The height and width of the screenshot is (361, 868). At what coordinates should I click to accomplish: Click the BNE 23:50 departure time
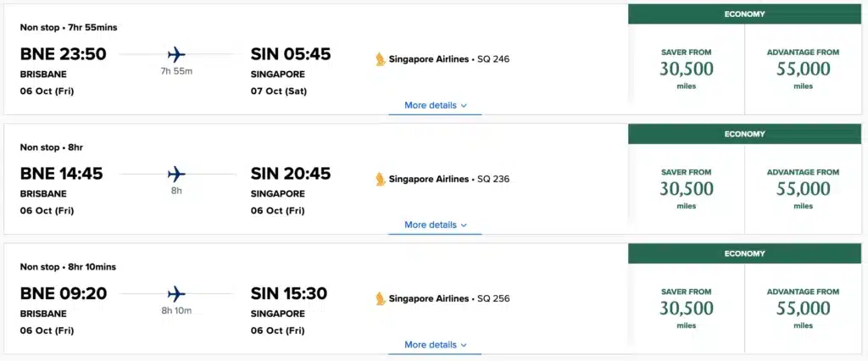[64, 54]
